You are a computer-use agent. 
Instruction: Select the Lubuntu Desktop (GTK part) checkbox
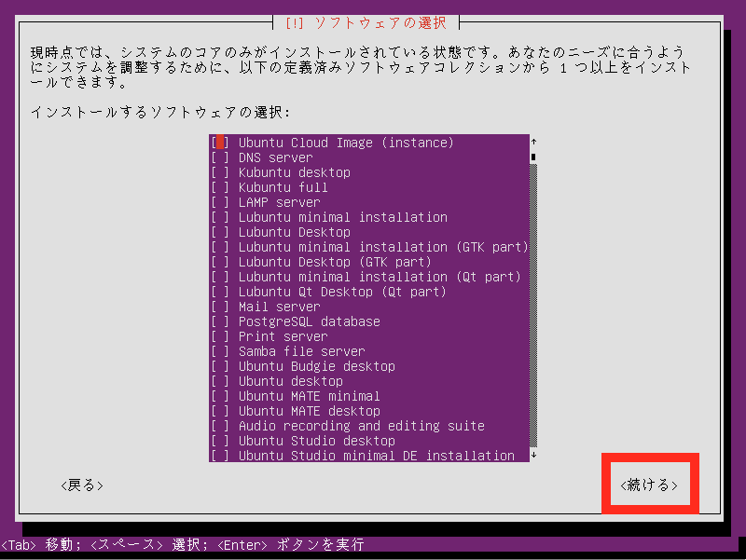pos(220,262)
